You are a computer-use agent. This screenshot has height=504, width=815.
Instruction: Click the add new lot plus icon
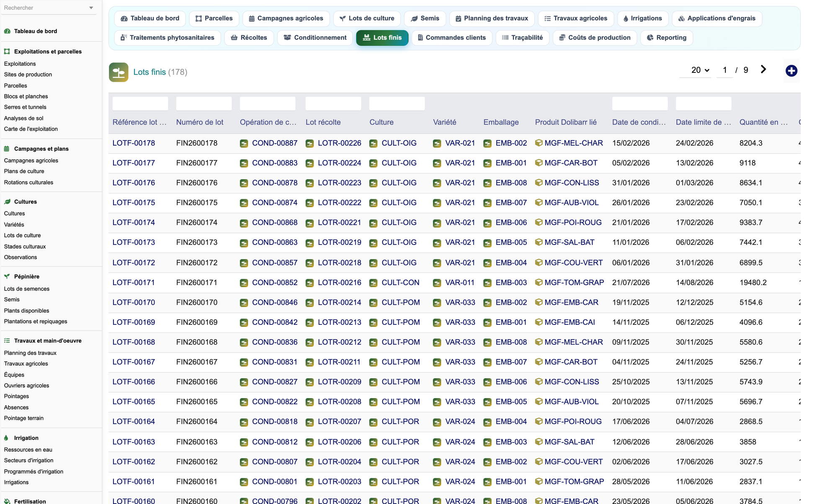(791, 71)
